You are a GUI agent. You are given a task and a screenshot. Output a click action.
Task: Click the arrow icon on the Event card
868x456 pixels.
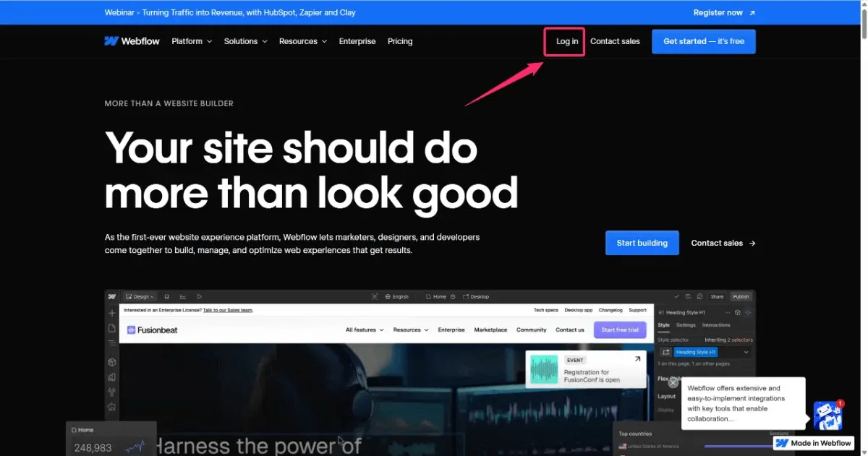point(637,359)
